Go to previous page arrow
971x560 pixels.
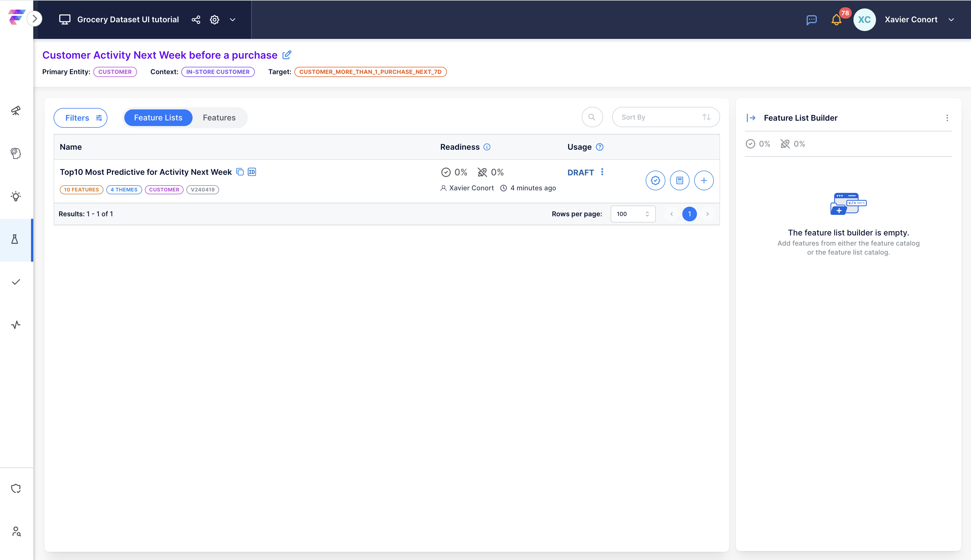click(x=671, y=214)
